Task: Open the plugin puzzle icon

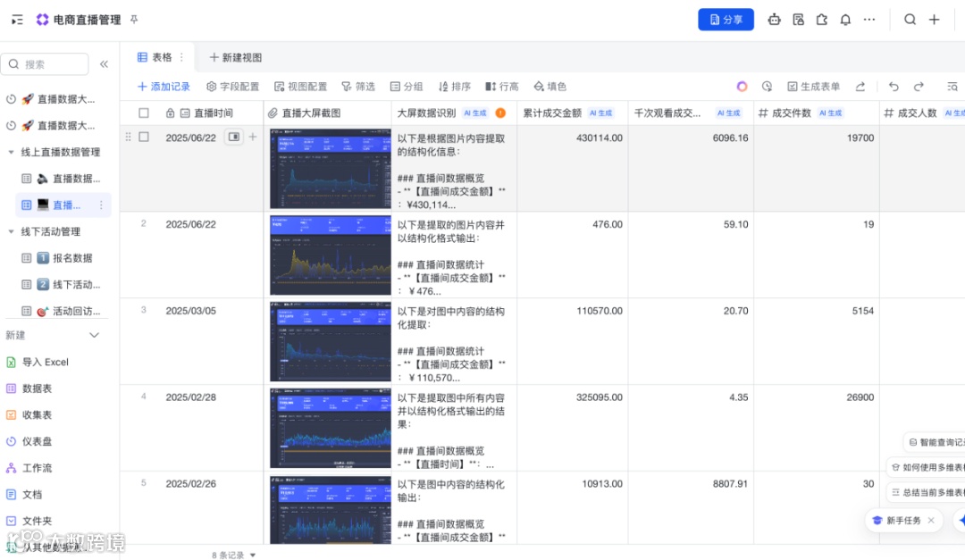Action: tap(822, 20)
